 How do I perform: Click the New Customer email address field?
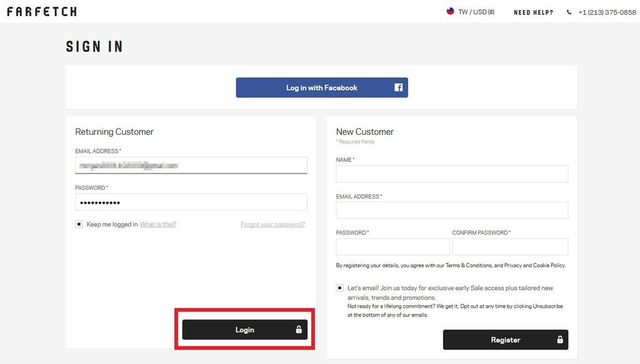point(452,210)
